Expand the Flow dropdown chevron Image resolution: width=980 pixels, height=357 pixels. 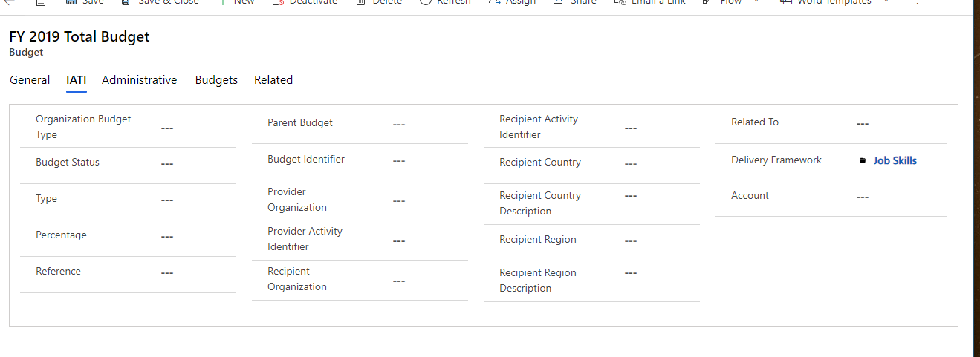[757, 2]
